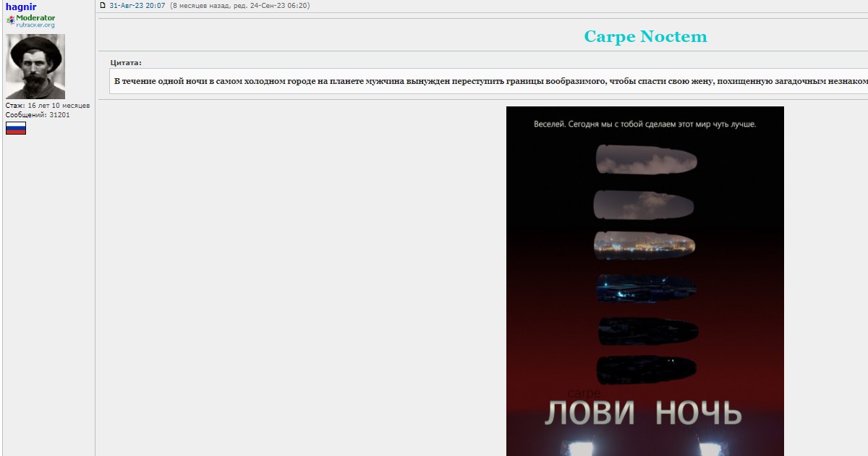Image resolution: width=868 pixels, height=456 pixels.
Task: Click the Russian flag icon
Action: [16, 128]
